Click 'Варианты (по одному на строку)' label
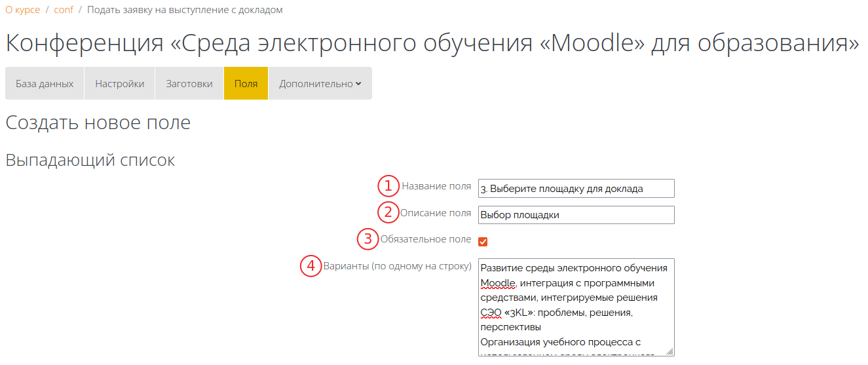This screenshot has width=868, height=365. [398, 266]
